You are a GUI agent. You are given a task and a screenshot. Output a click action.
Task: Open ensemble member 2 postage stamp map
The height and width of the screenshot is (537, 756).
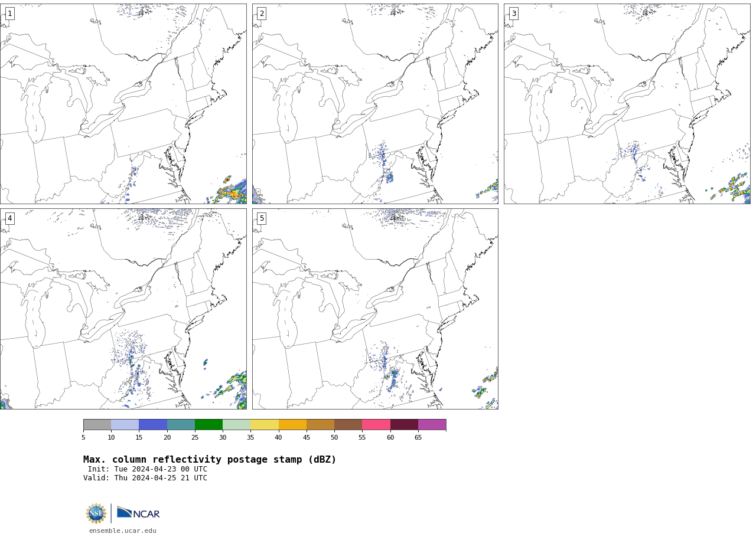click(x=375, y=104)
